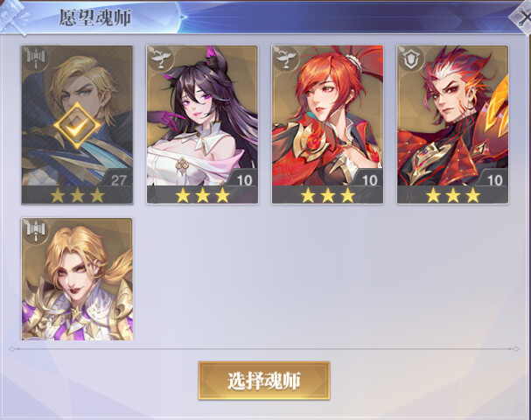Click class icon on golden-armored hero card
This screenshot has height=420, width=531.
[36, 231]
